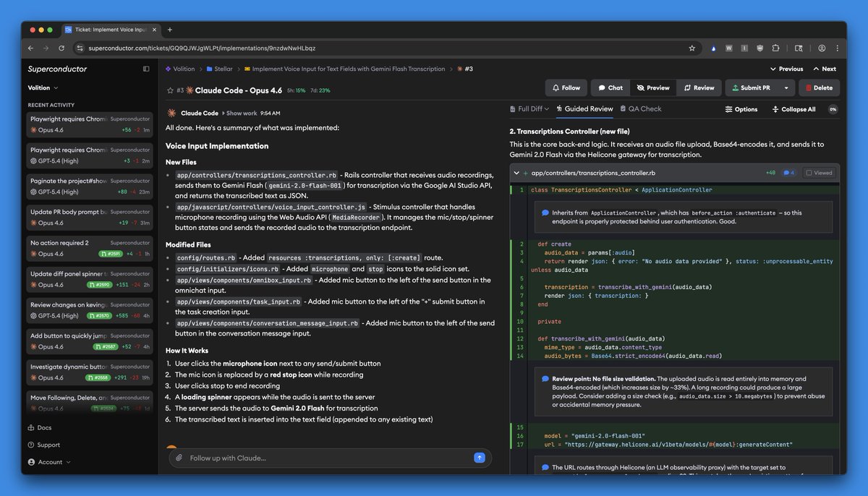Open the Chrome three-dot menu
Viewport: 868px width, 496px height.
pyautogui.click(x=837, y=48)
